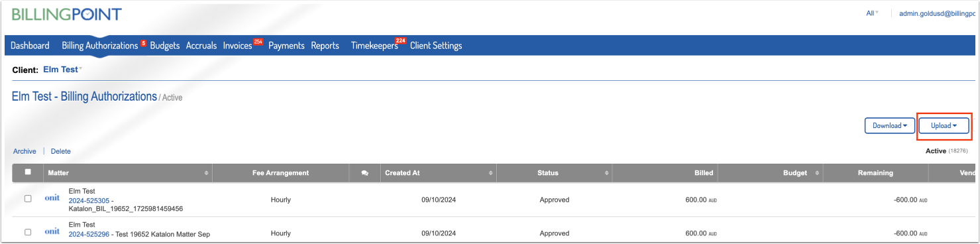
Task: Sort by Matter column arrows
Action: click(x=206, y=173)
